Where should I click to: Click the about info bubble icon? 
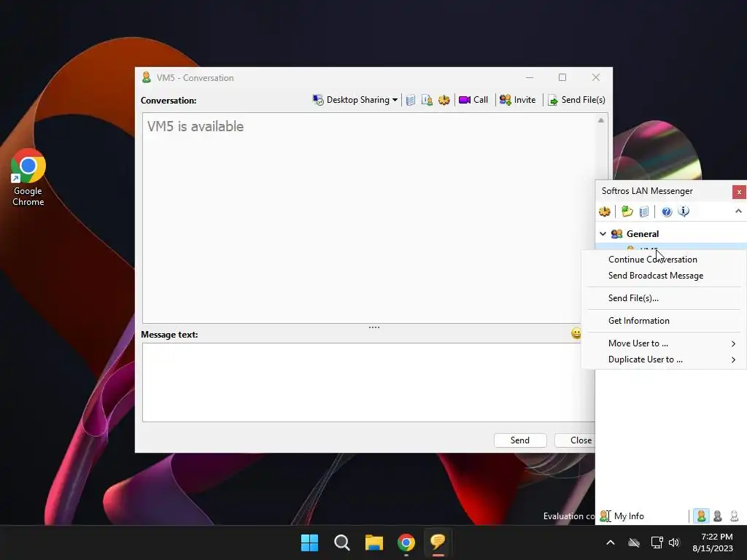[684, 211]
